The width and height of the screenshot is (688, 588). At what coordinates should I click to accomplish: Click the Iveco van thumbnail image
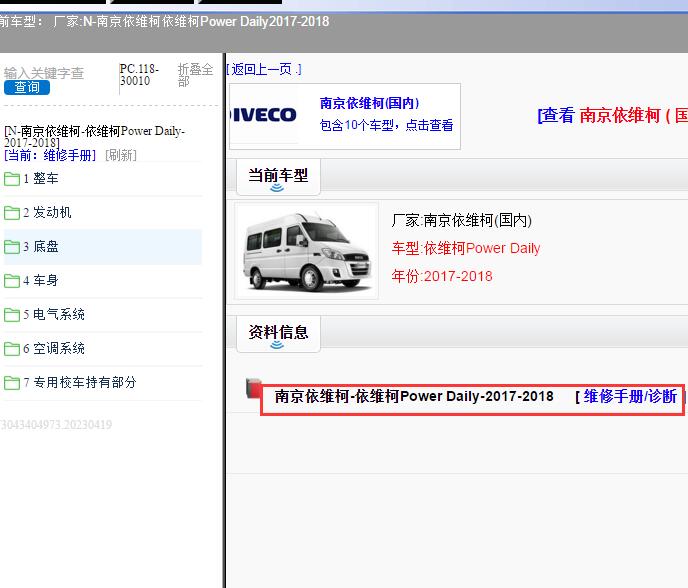pyautogui.click(x=306, y=251)
